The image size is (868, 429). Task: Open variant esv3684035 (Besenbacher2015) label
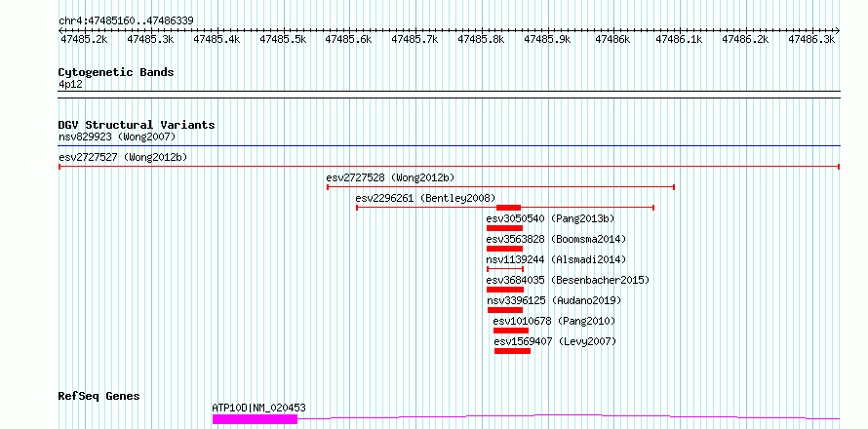pos(568,280)
